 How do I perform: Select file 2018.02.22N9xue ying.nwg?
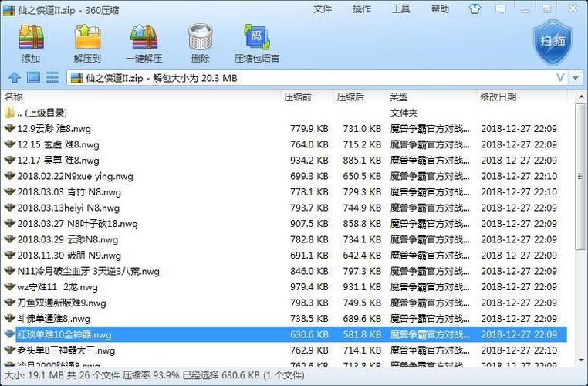(x=285, y=176)
